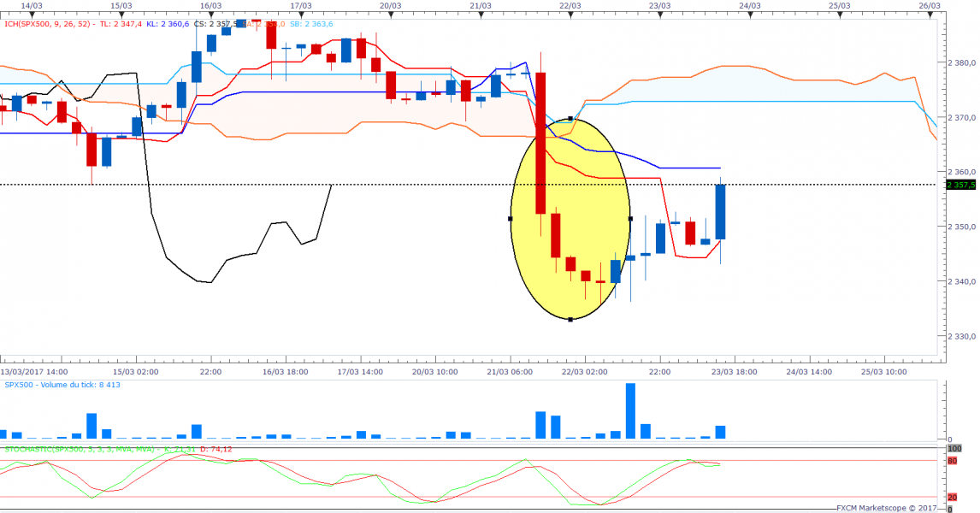Click the ellipse's right edge handle

[x=630, y=219]
